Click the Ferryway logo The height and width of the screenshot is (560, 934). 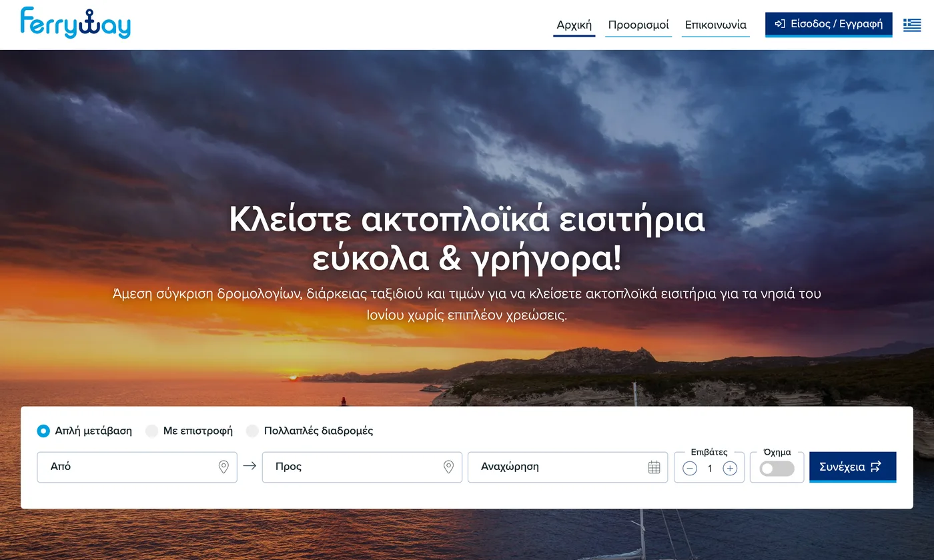coord(75,23)
